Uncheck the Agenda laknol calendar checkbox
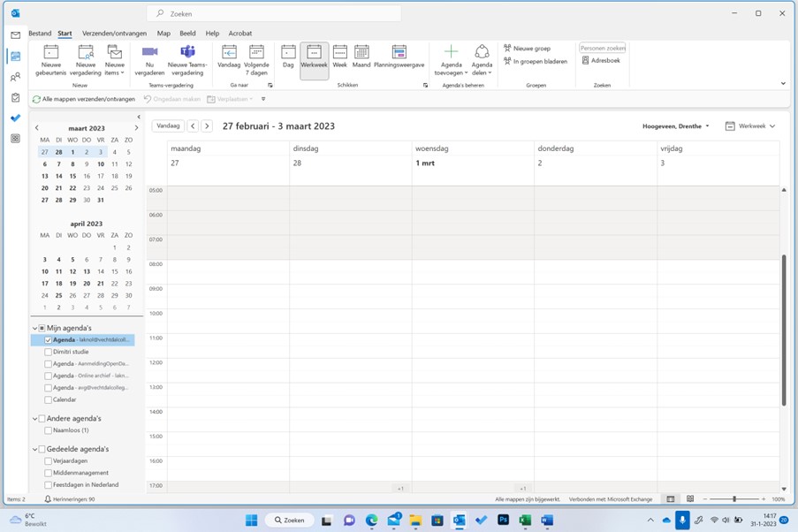 pos(48,340)
